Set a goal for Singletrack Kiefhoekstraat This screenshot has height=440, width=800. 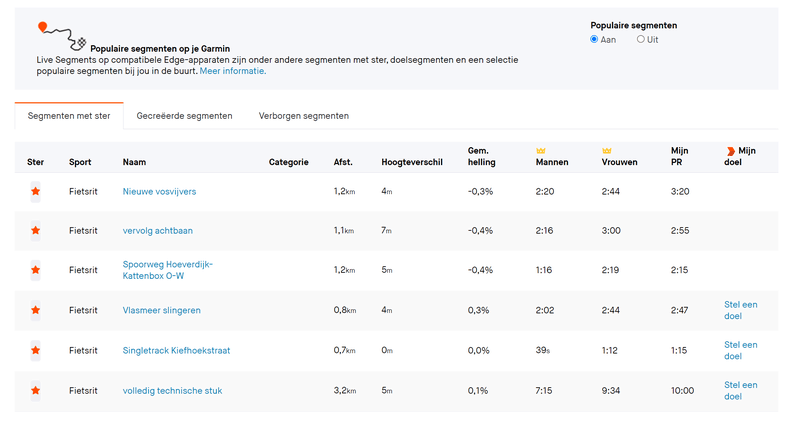click(x=740, y=350)
